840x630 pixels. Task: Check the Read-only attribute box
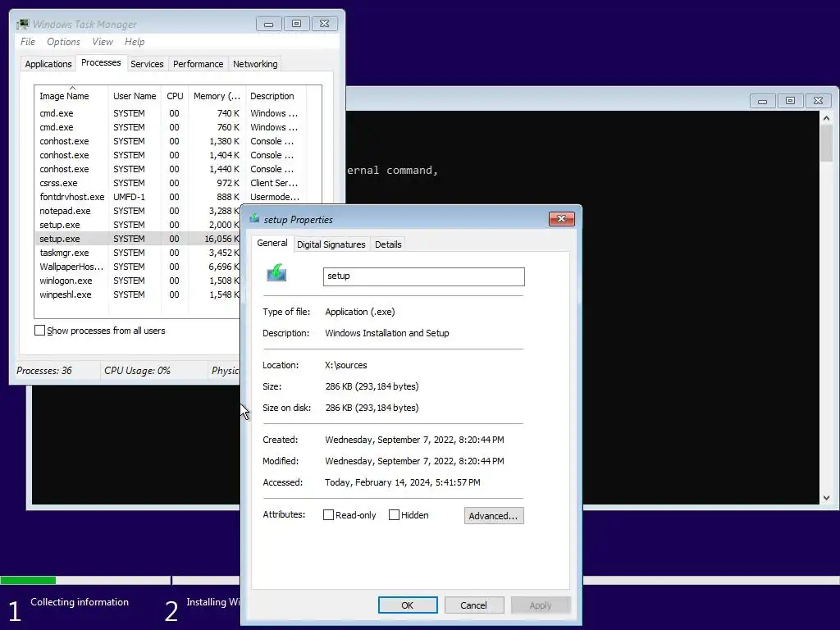coord(328,515)
